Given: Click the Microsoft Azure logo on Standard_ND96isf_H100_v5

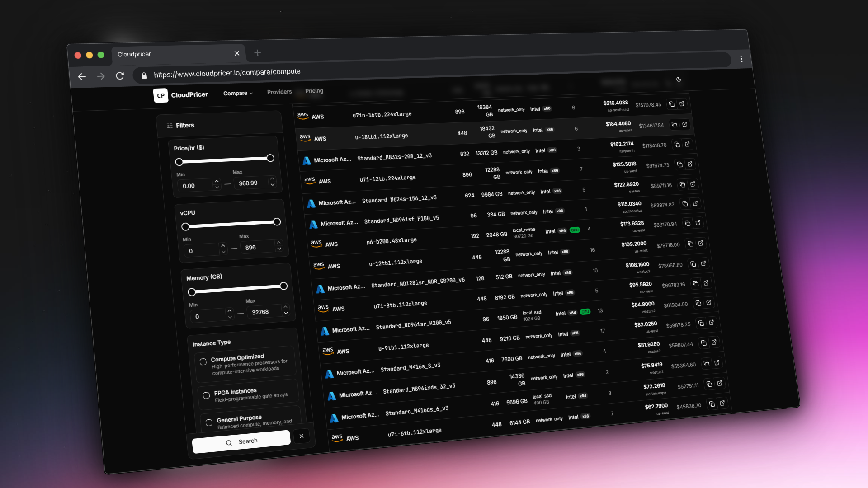Looking at the screenshot, I should (x=312, y=223).
